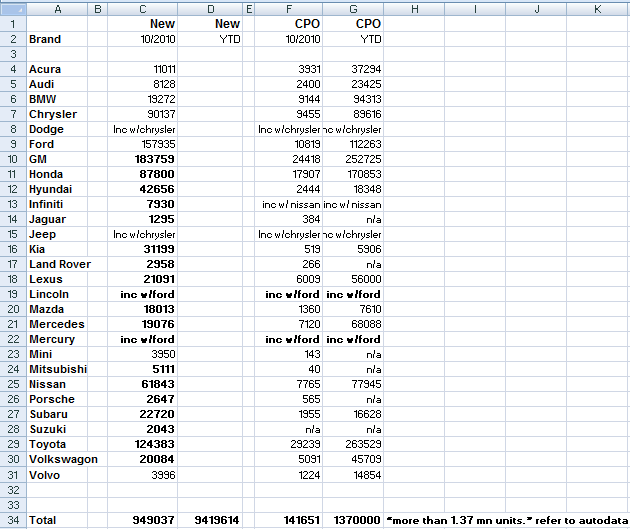Click Mercedes CPO value 7120
The width and height of the screenshot is (630, 529).
(x=288, y=324)
